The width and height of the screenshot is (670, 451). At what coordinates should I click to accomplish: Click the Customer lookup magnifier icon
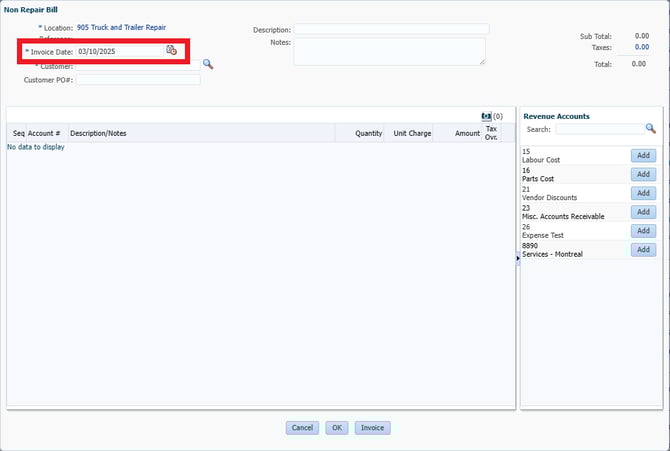[x=208, y=64]
